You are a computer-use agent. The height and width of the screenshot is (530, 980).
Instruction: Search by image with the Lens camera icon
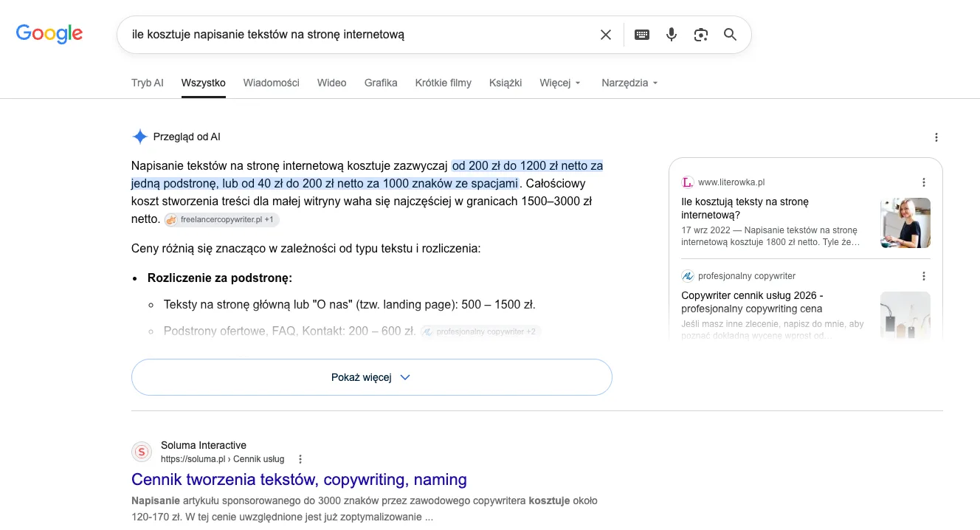pyautogui.click(x=701, y=35)
